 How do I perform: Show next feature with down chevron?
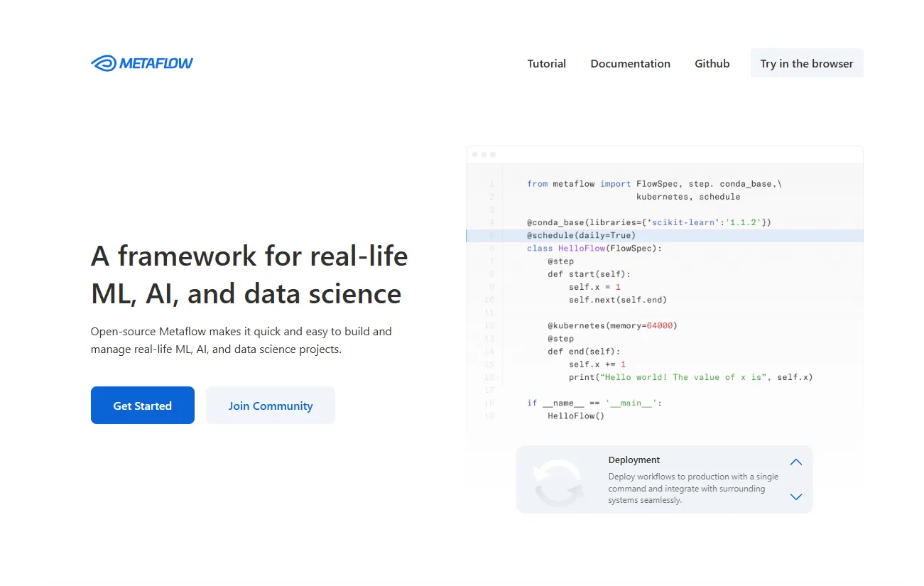[796, 497]
